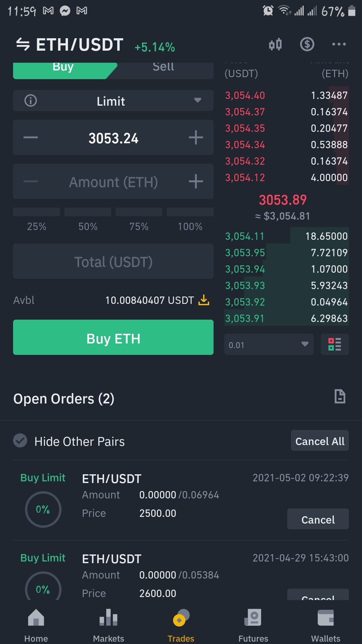Tap the order type info icon
The height and width of the screenshot is (644, 362).
coord(31,100)
